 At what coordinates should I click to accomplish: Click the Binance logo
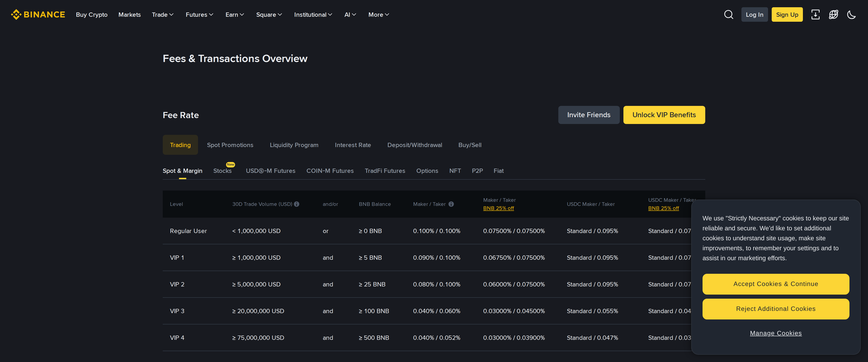[38, 14]
